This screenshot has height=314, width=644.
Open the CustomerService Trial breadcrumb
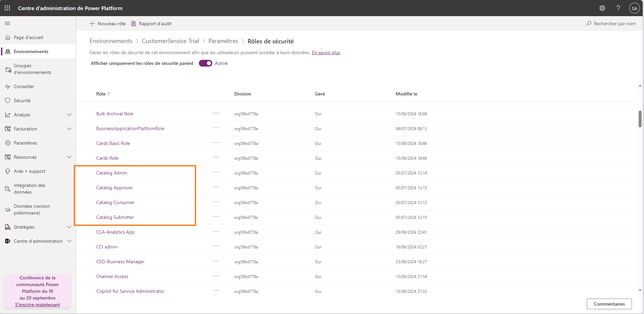tap(170, 41)
